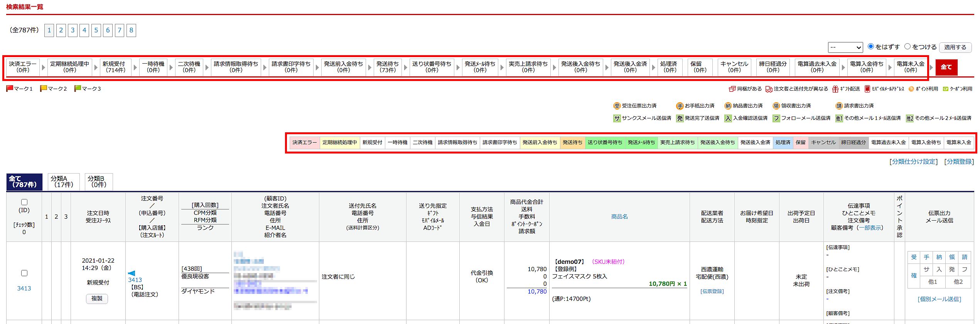Click the red マーク1 flag icon
The image size is (980, 324).
click(10, 88)
